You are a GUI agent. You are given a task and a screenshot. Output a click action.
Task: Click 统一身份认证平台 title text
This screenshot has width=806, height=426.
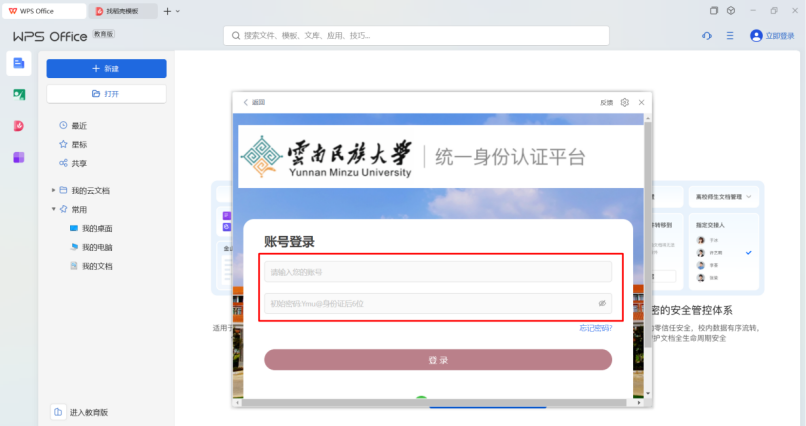510,157
